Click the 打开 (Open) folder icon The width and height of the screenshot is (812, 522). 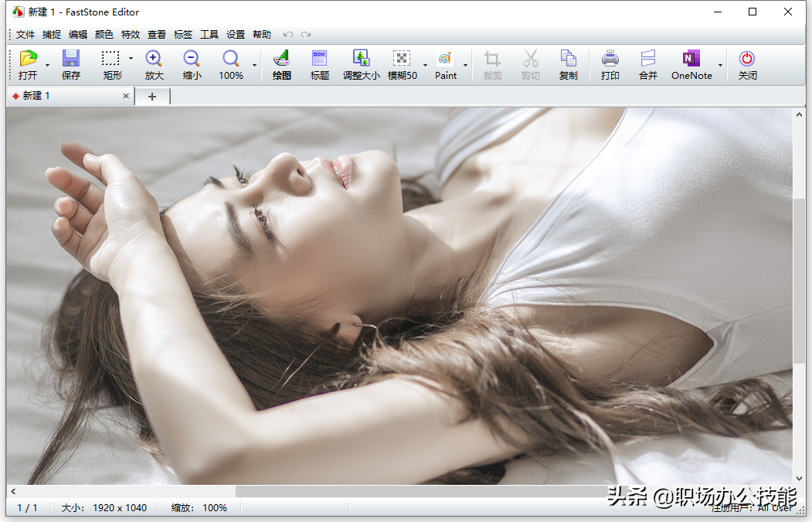(x=28, y=60)
